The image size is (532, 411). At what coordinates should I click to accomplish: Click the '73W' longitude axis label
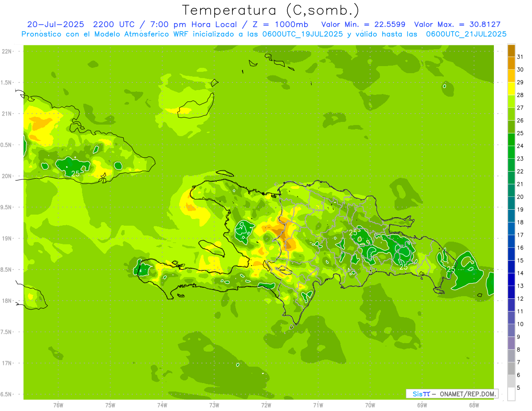coord(214,405)
